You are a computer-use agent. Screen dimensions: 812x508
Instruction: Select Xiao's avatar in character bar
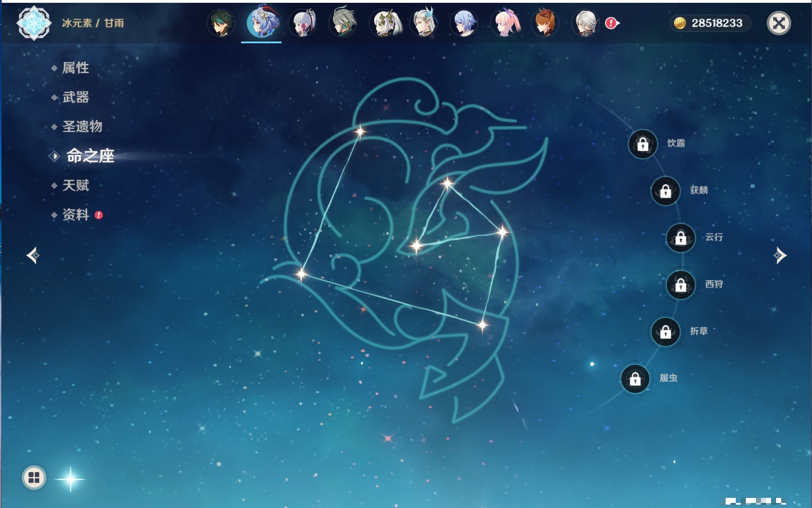click(x=222, y=24)
